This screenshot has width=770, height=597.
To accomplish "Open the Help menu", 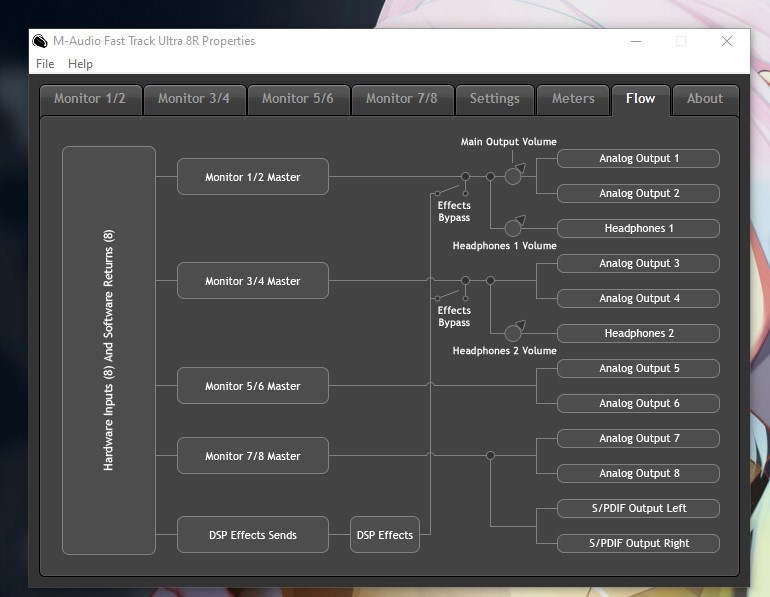I will (x=80, y=64).
